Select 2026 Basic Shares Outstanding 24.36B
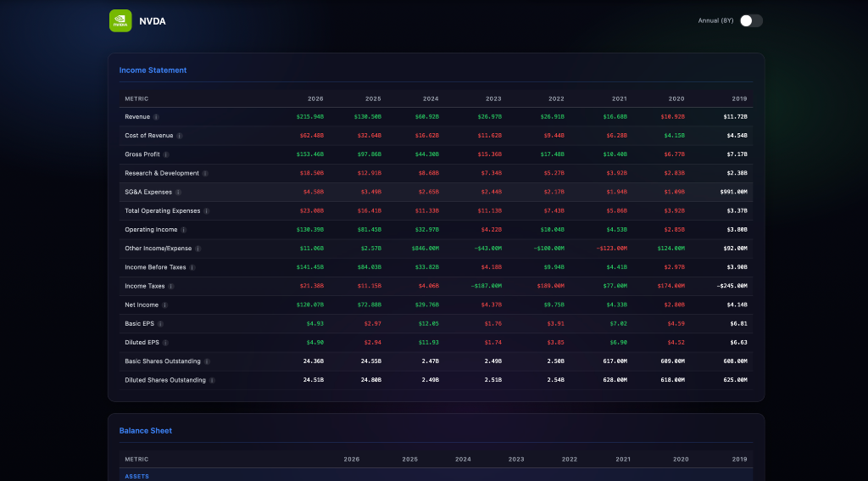 coord(314,362)
